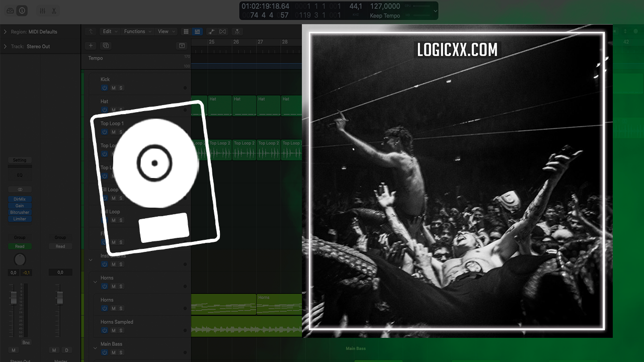Open the Mixer from the control bar
644x362 pixels.
[42, 11]
